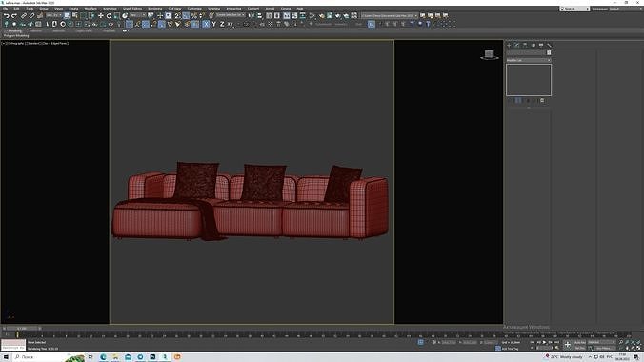Toggle the X axis constraint
This screenshot has width=644, height=362.
click(206, 24)
